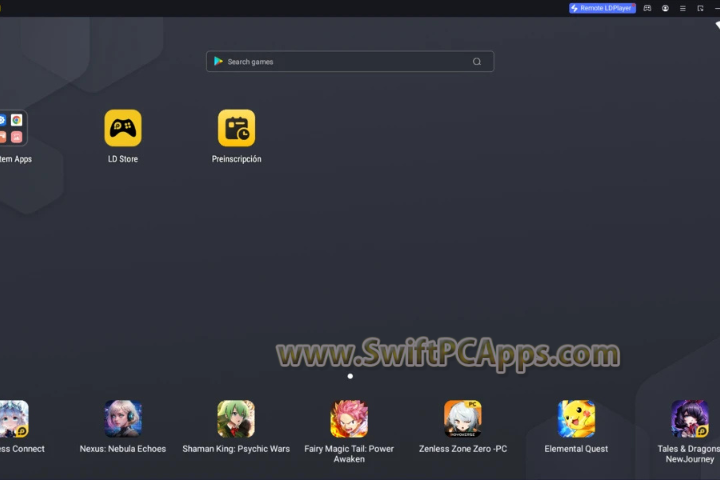Click the Remote LDPlayer button

[x=602, y=8]
